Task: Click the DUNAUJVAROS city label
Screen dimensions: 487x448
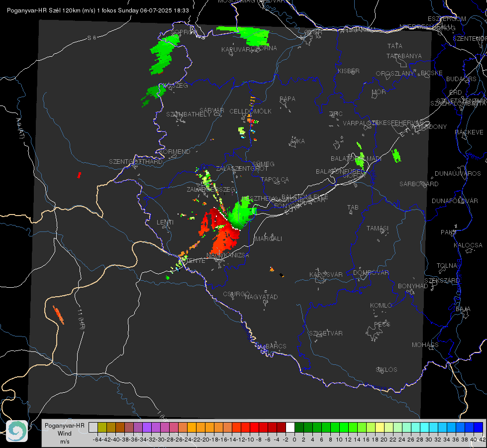Action: click(458, 174)
